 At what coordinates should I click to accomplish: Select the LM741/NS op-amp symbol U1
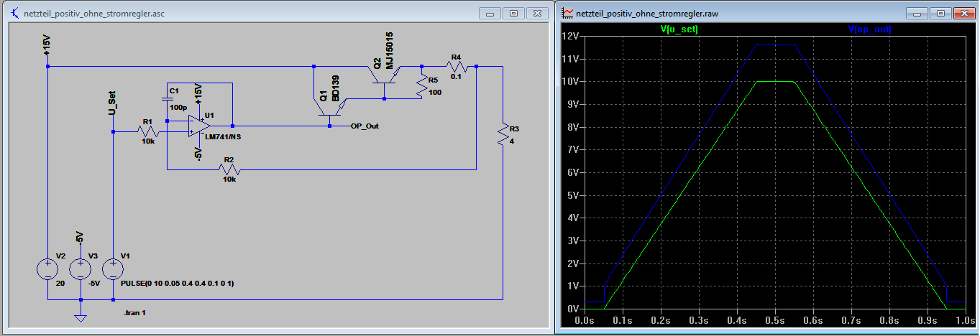click(195, 125)
